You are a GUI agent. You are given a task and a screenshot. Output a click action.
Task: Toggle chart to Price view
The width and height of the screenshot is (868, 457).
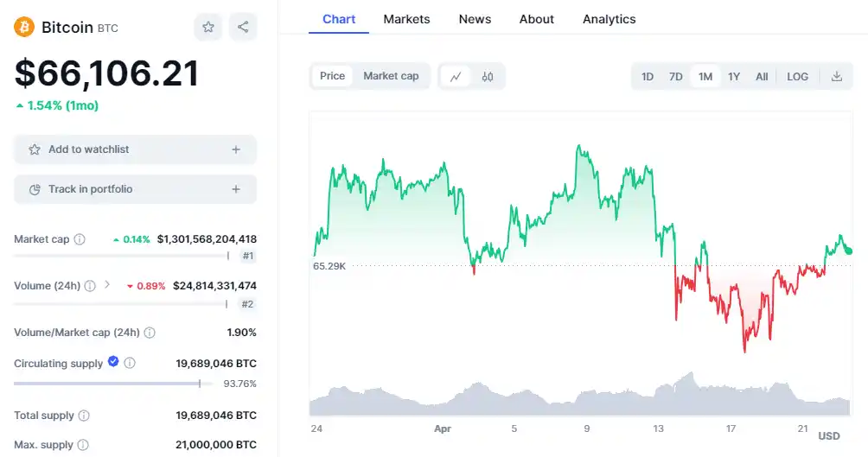click(x=332, y=76)
